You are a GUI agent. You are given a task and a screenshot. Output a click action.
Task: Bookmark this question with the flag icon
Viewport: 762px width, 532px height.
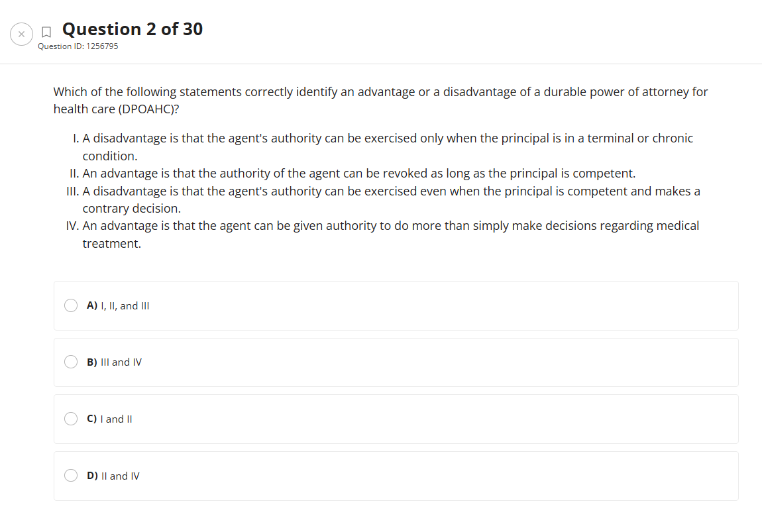pos(46,31)
